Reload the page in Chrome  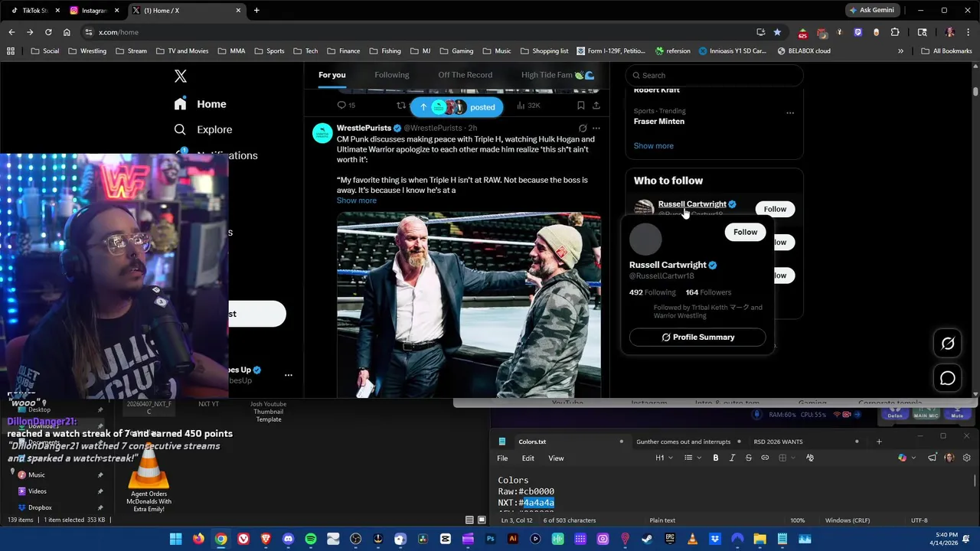[x=48, y=32]
